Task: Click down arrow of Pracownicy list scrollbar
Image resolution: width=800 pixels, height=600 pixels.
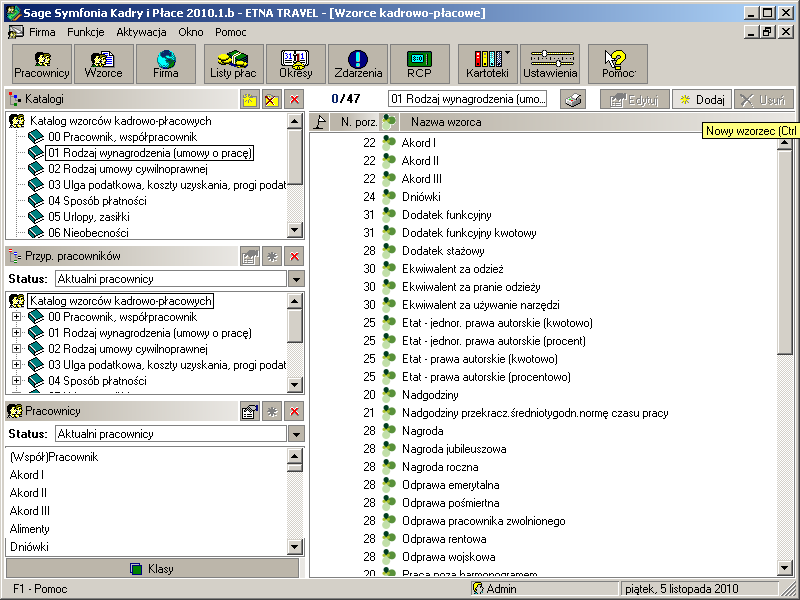Action: point(294,547)
